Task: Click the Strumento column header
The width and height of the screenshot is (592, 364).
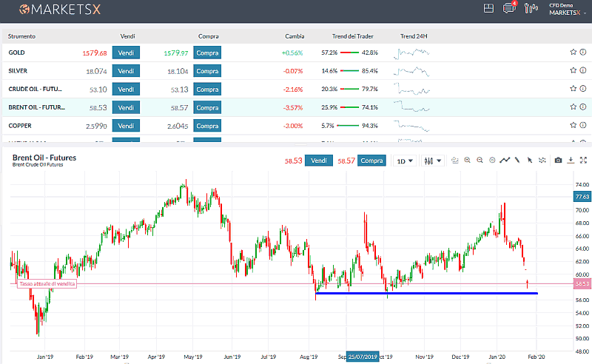Action: pos(21,36)
